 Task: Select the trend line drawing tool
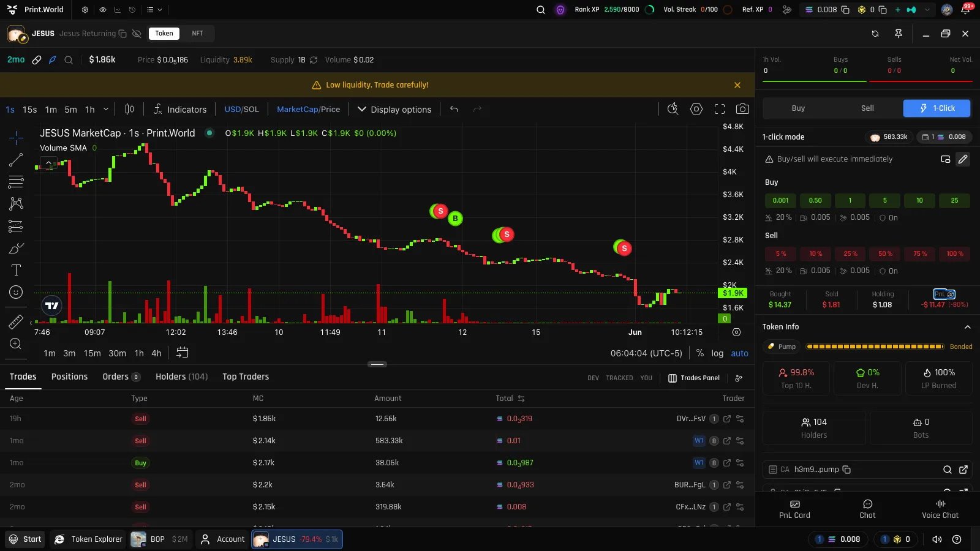tap(16, 160)
